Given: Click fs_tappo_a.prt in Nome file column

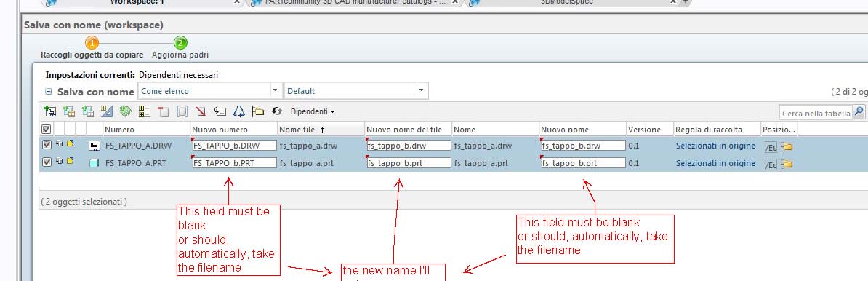Looking at the screenshot, I should [x=308, y=163].
